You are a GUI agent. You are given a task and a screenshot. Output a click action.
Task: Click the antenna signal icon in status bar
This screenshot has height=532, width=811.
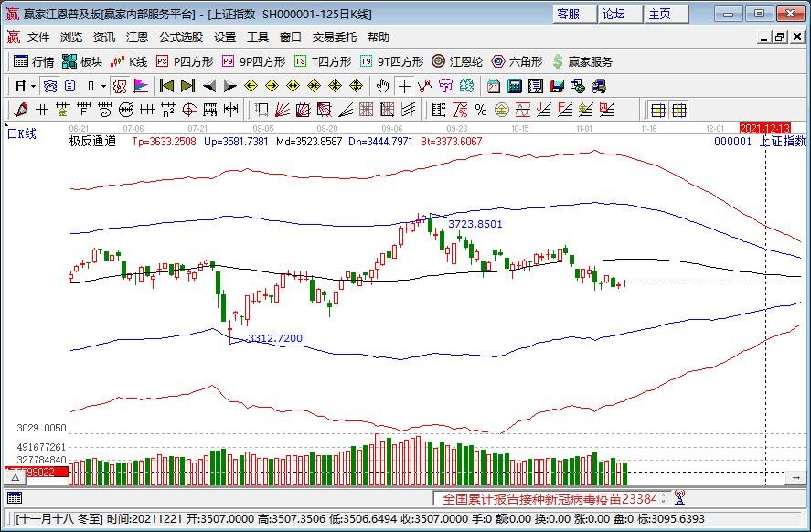[679, 498]
